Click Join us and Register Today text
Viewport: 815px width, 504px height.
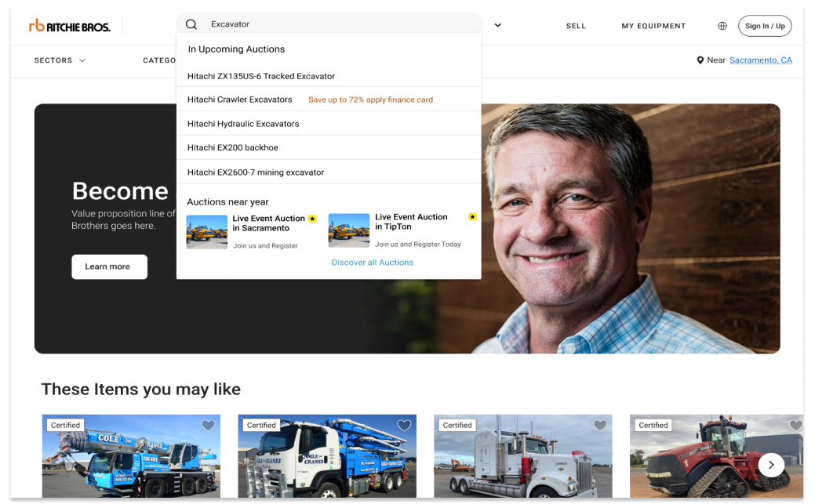[x=418, y=245]
